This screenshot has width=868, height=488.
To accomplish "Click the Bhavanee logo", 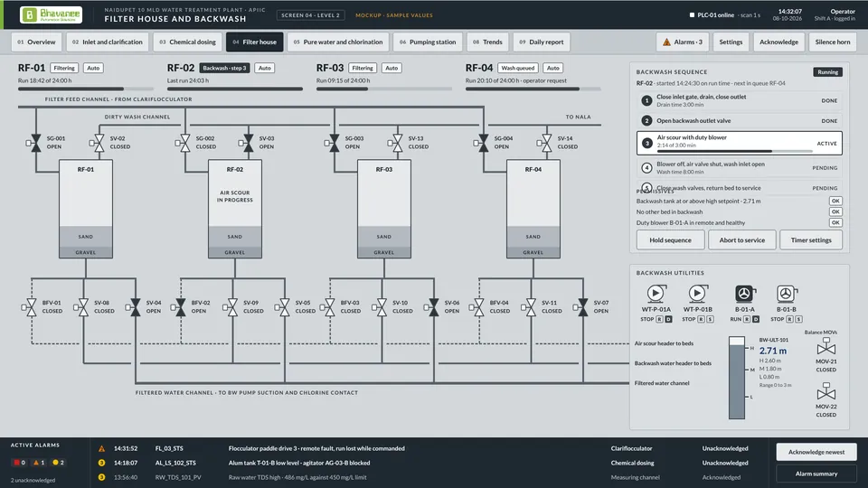I will coord(51,15).
